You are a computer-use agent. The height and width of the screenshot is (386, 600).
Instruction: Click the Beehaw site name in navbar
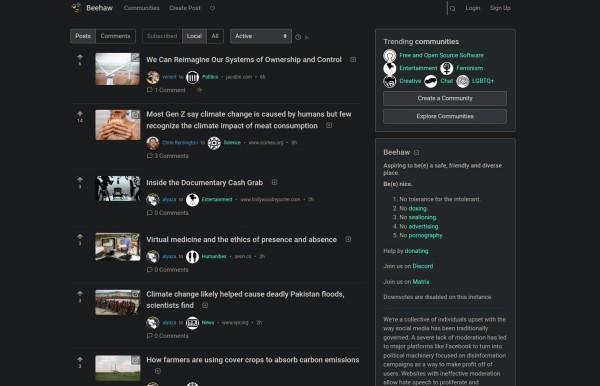coord(99,8)
